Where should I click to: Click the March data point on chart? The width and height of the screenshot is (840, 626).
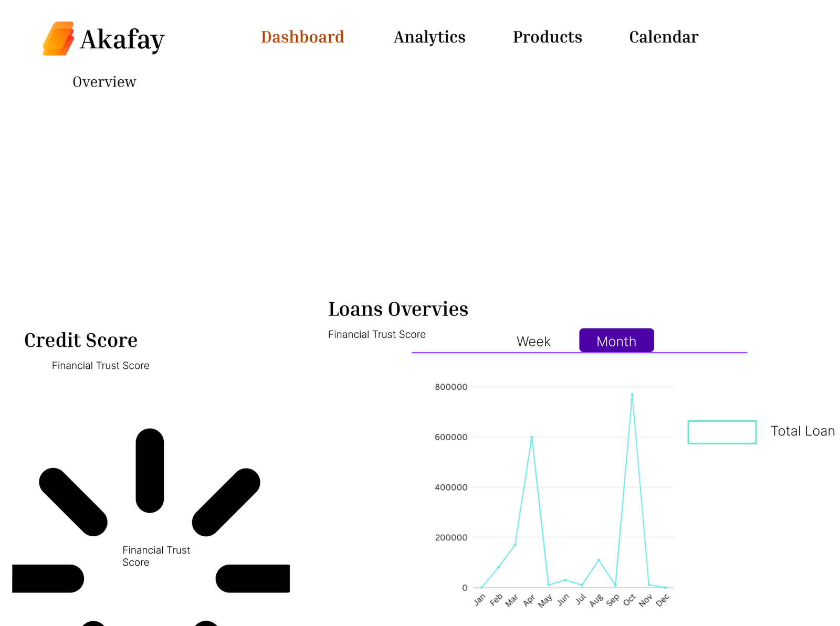(x=515, y=545)
